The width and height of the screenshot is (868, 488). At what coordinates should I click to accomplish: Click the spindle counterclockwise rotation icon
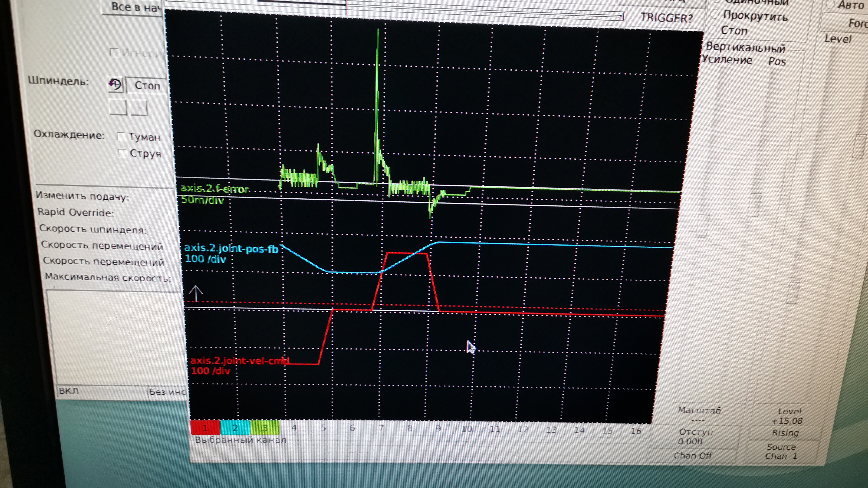click(115, 84)
